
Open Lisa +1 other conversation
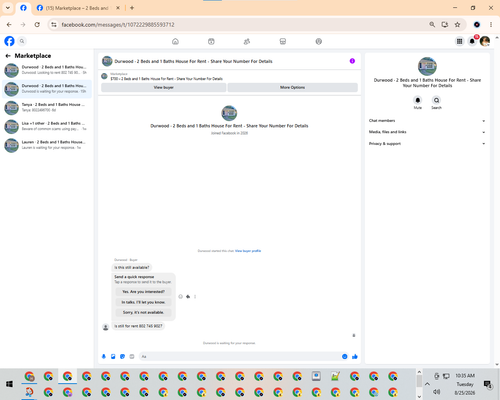(47, 126)
